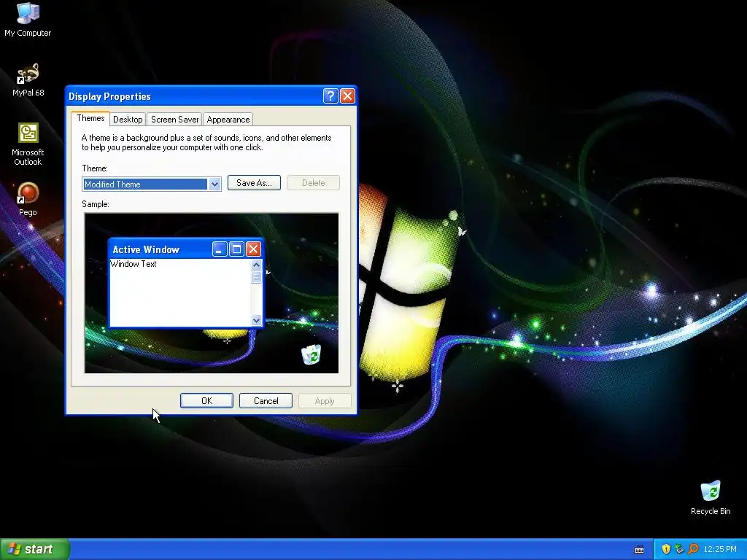The width and height of the screenshot is (747, 560).
Task: Click the Display Properties help question-mark button
Action: (x=330, y=96)
